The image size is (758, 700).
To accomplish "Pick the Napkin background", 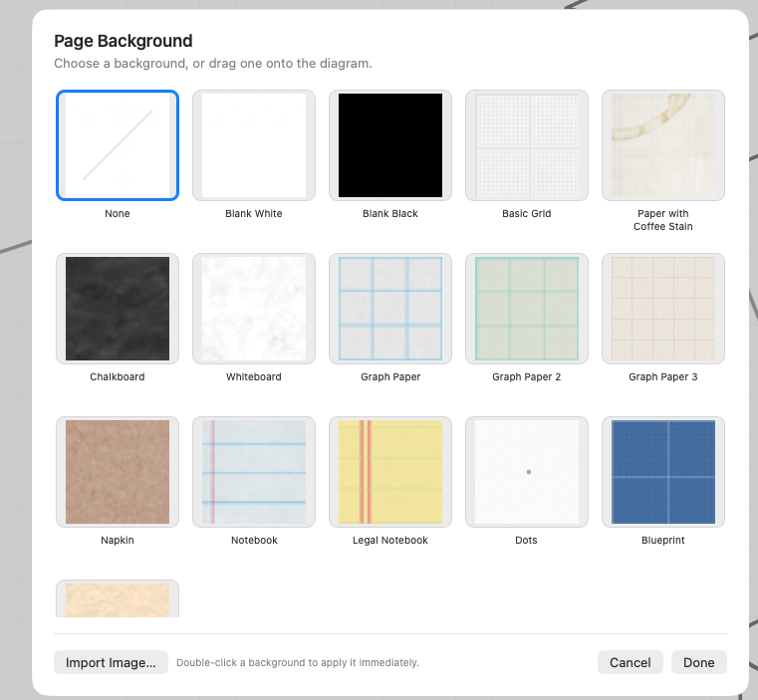I will [118, 472].
